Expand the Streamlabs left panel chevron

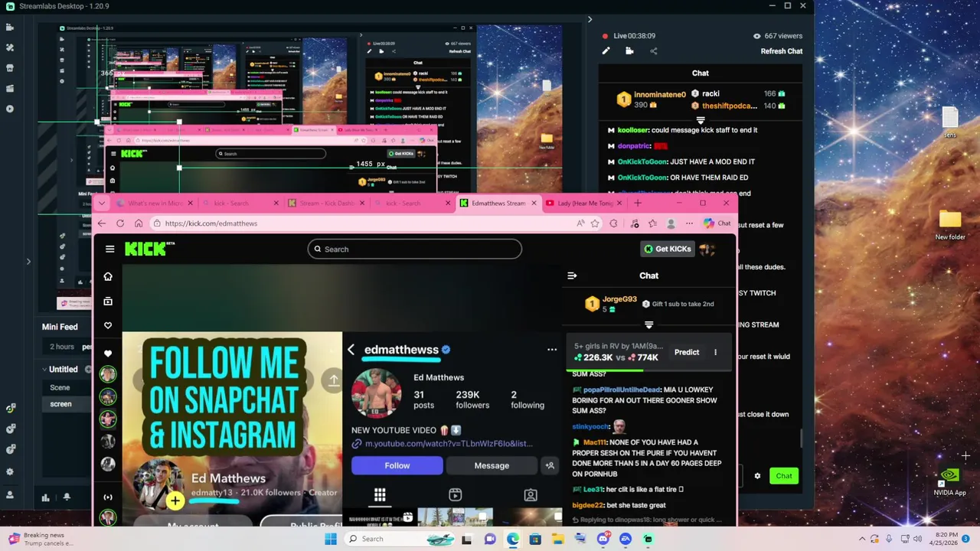pyautogui.click(x=28, y=262)
